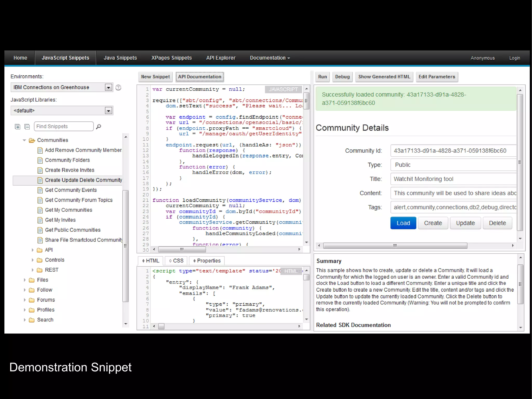This screenshot has width=532, height=399.
Task: Open the API Explorer tab
Action: point(221,58)
